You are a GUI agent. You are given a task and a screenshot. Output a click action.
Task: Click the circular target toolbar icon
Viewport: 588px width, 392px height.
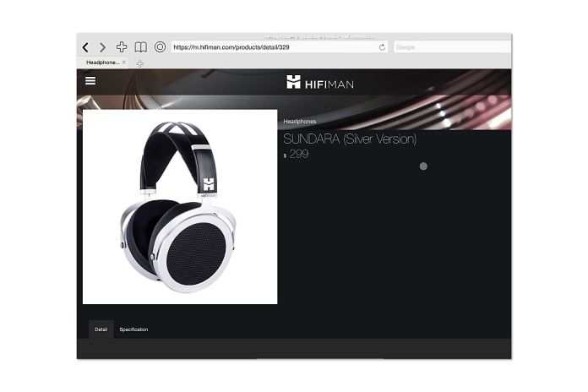[161, 47]
